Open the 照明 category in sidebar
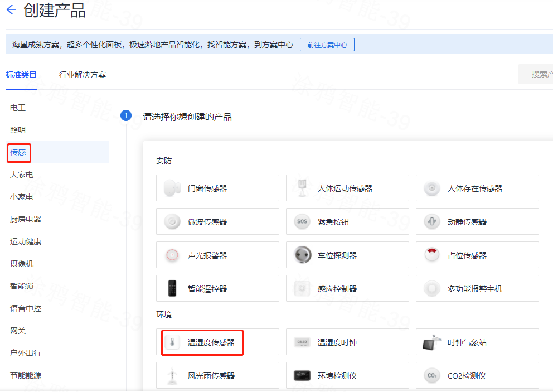Viewport: 553px width, 392px height. pos(18,130)
